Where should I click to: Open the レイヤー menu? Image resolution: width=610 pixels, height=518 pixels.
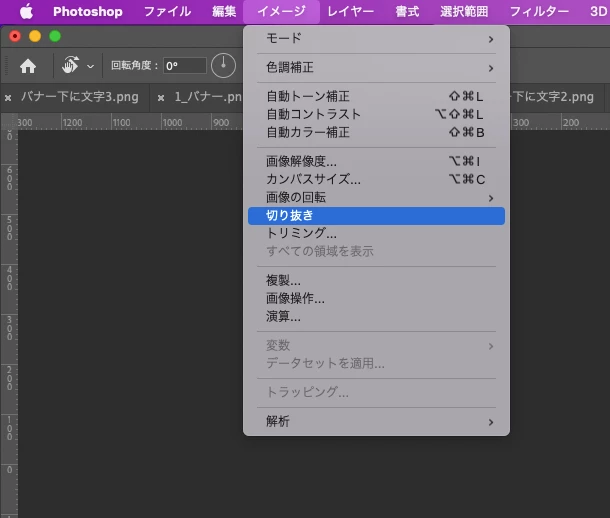tap(351, 12)
